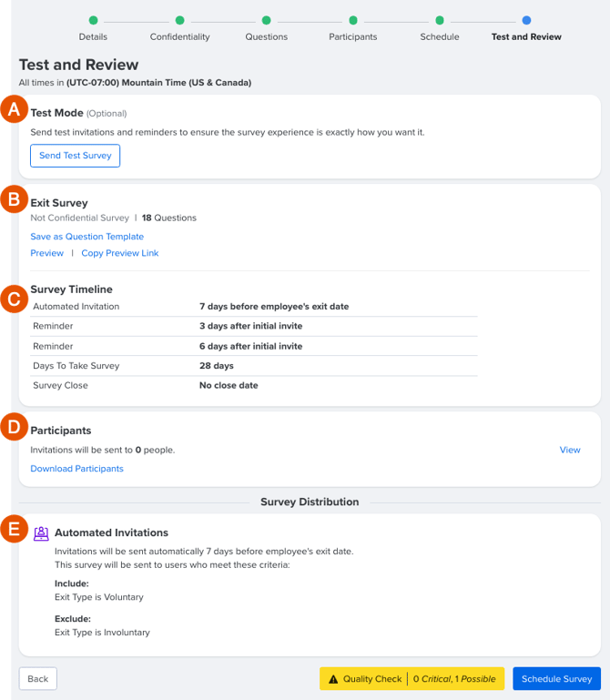610x700 pixels.
Task: Click Save as Question Template link
Action: 87,237
